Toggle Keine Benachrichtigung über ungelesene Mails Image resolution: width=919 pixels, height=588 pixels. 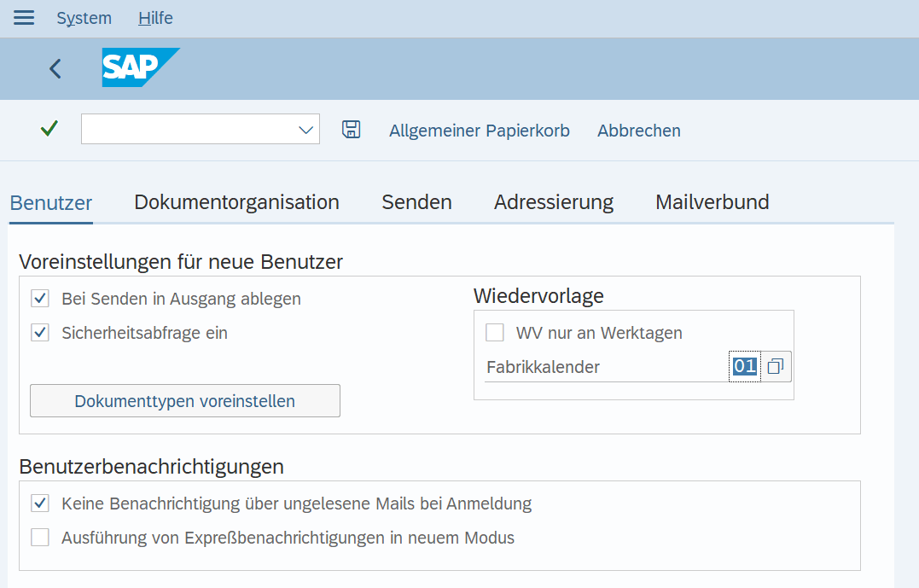coord(40,503)
